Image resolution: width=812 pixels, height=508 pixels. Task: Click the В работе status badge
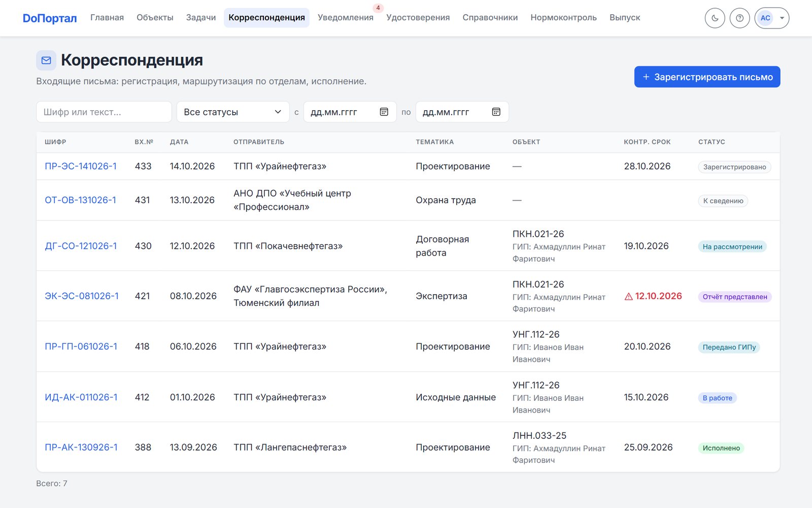click(x=718, y=398)
